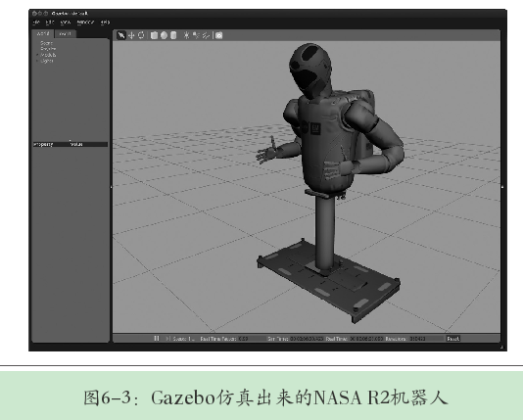
Task: Insert a sphere shape
Action: point(164,35)
